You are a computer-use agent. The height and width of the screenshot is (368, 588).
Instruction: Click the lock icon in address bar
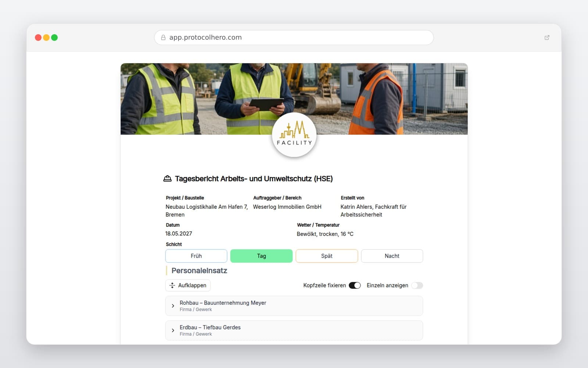pyautogui.click(x=163, y=38)
